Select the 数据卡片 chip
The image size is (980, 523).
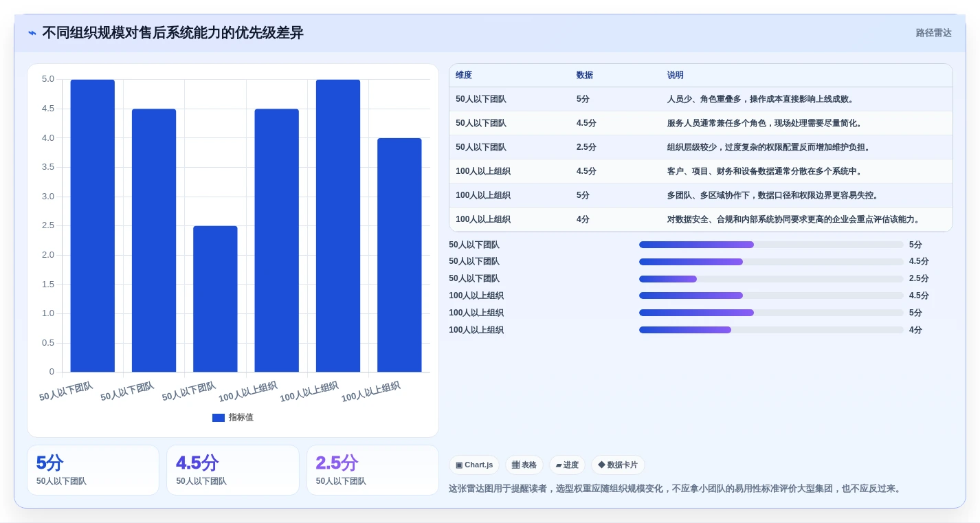(x=618, y=465)
